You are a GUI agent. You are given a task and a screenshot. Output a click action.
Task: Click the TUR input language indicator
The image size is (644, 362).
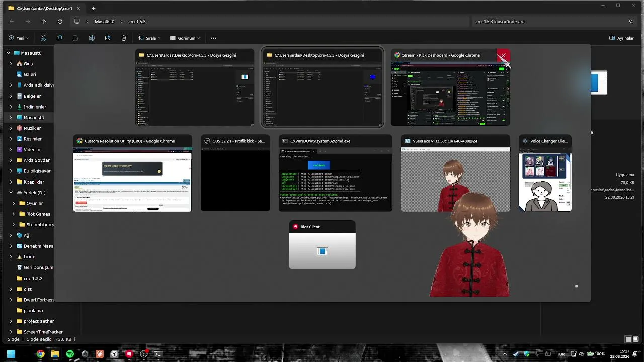[560, 354]
